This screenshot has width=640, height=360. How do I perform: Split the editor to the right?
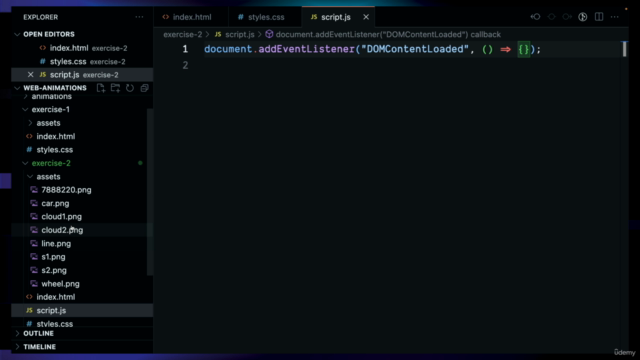[x=599, y=17]
